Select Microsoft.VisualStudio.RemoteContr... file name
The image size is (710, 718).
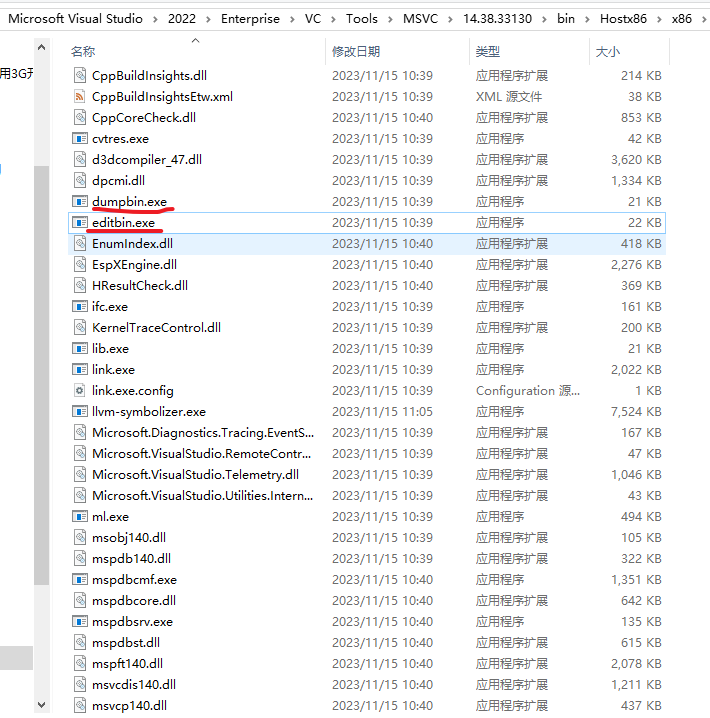(x=201, y=454)
